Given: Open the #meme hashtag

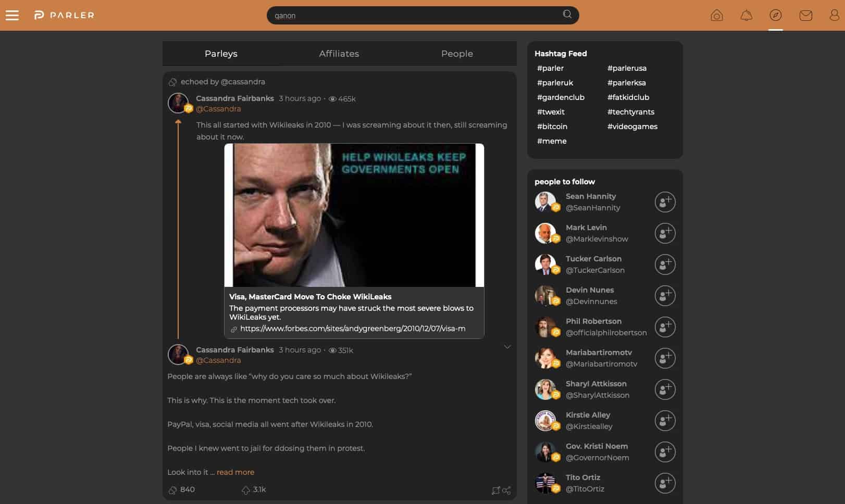Looking at the screenshot, I should coord(552,141).
